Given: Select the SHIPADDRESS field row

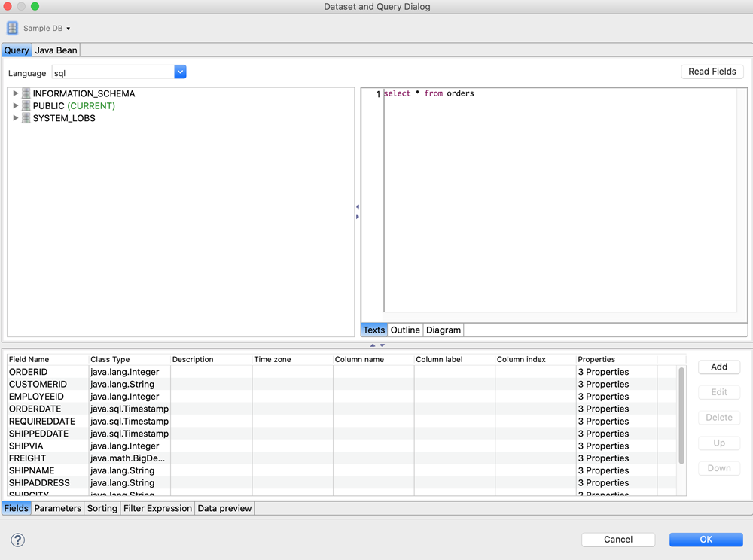Looking at the screenshot, I should click(342, 483).
